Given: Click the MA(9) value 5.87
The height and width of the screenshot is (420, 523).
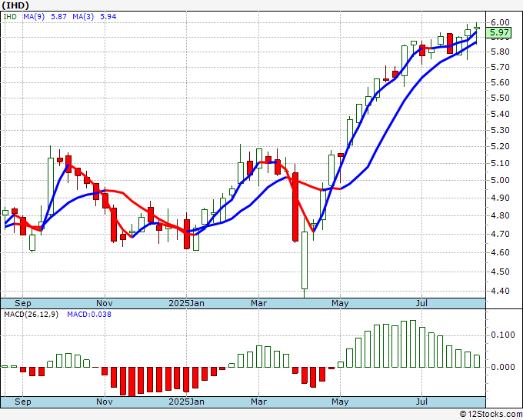Looking at the screenshot, I should (58, 17).
